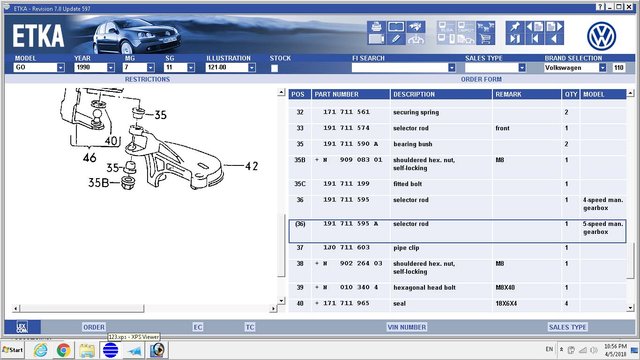Click the parts table scrollbar
640x360 pixels.
click(x=630, y=261)
